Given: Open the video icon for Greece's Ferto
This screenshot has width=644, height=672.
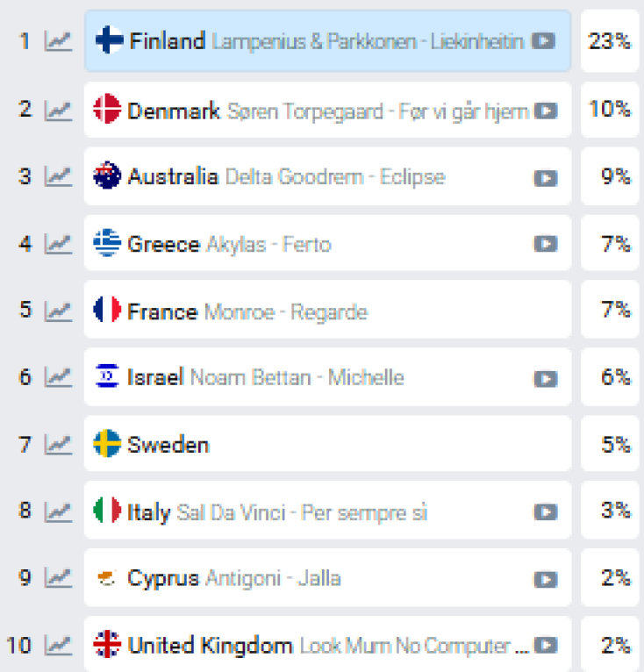Looking at the screenshot, I should (x=545, y=244).
